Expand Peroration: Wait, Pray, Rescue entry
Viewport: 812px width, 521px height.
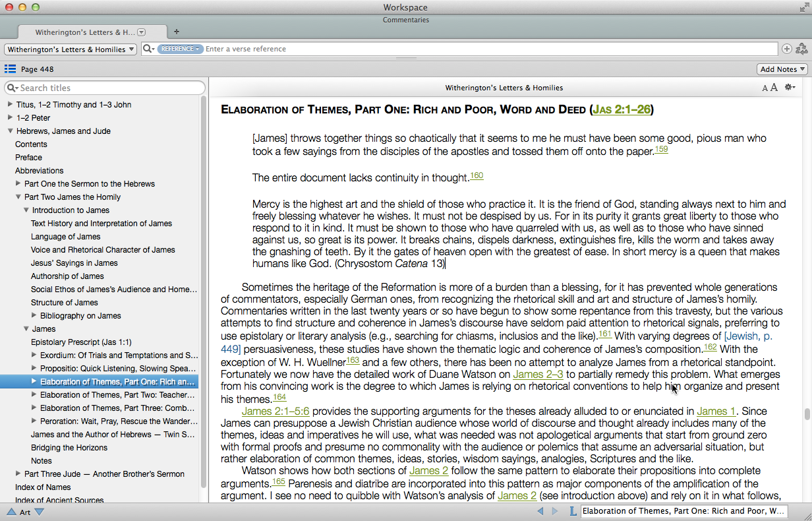pos(34,421)
